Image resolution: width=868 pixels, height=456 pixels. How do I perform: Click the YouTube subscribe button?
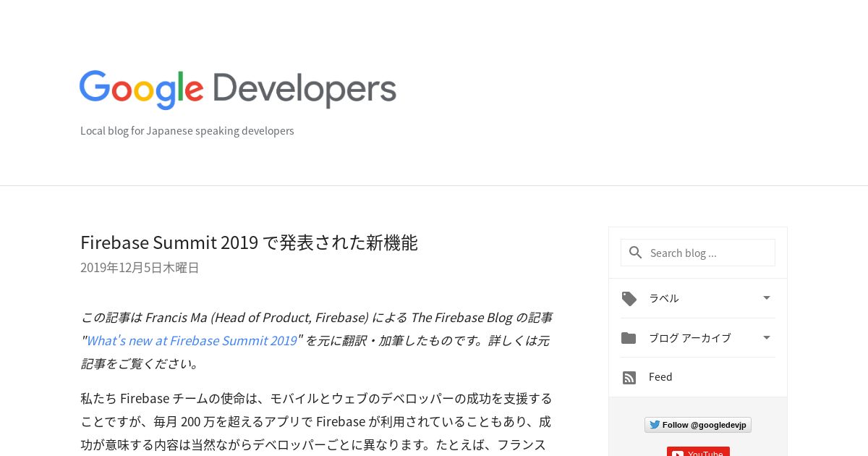[698, 452]
